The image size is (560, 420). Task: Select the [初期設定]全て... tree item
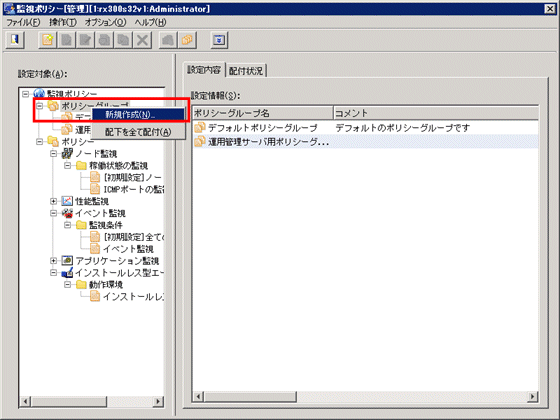point(134,237)
